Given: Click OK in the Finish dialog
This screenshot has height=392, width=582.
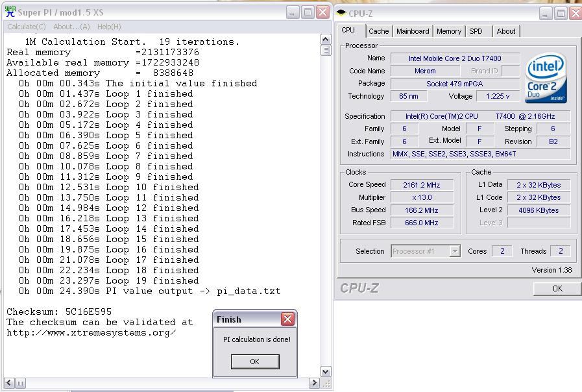Looking at the screenshot, I should pos(254,361).
